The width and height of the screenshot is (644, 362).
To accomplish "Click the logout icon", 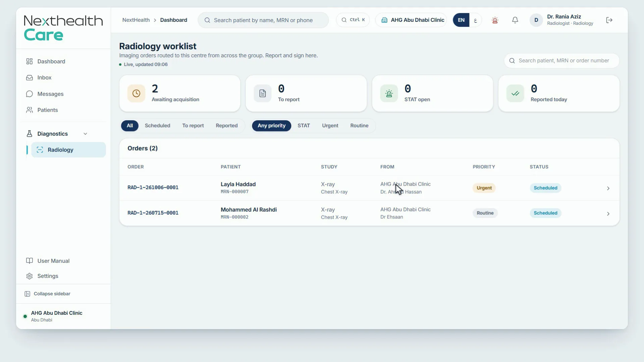I will [609, 20].
